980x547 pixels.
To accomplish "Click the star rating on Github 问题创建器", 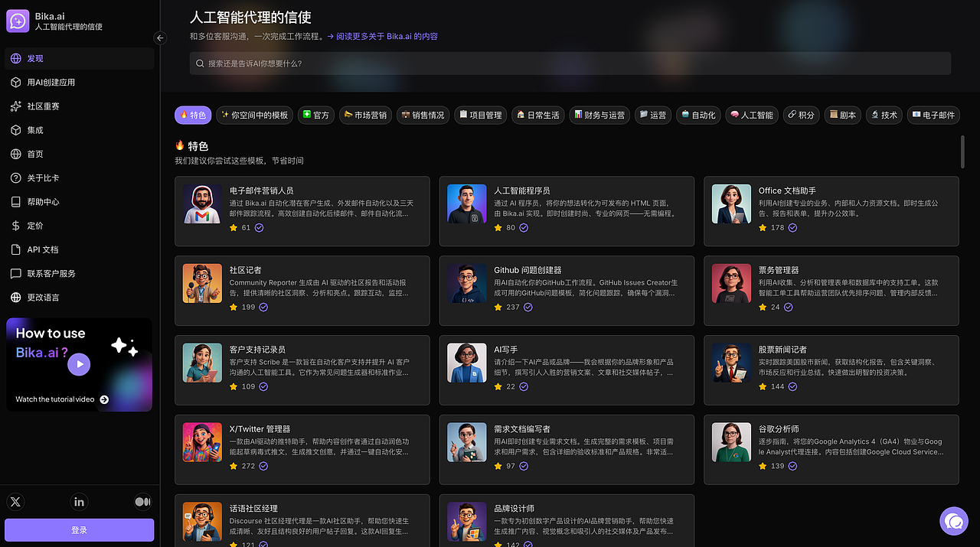I will point(498,307).
